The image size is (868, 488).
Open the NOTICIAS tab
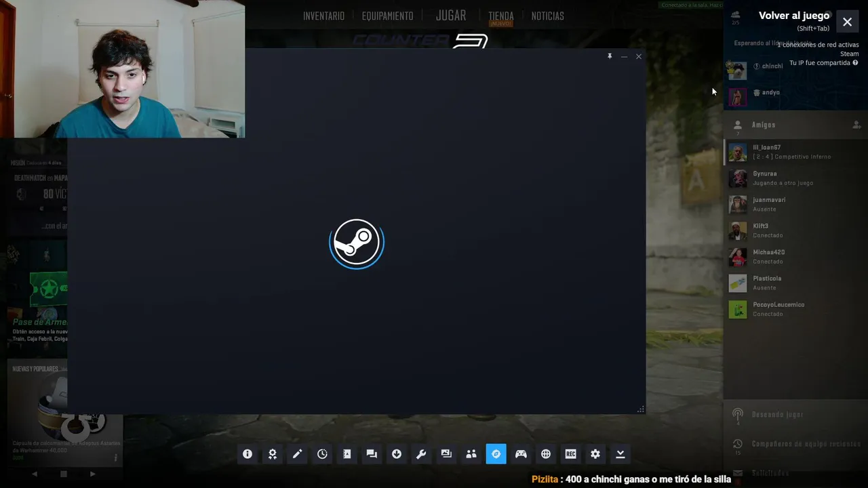coord(548,16)
